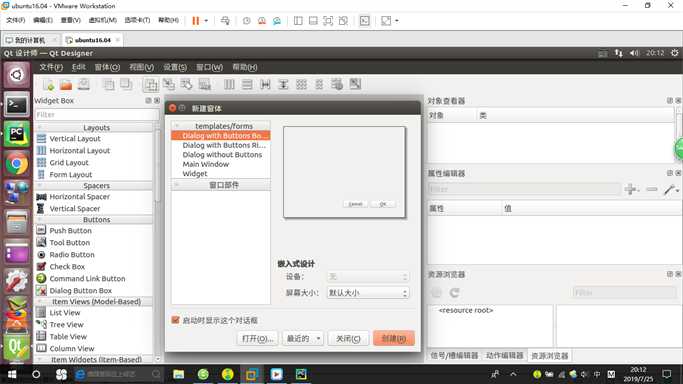This screenshot has height=384, width=683.
Task: Click the Widget Box filter field
Action: [x=97, y=115]
